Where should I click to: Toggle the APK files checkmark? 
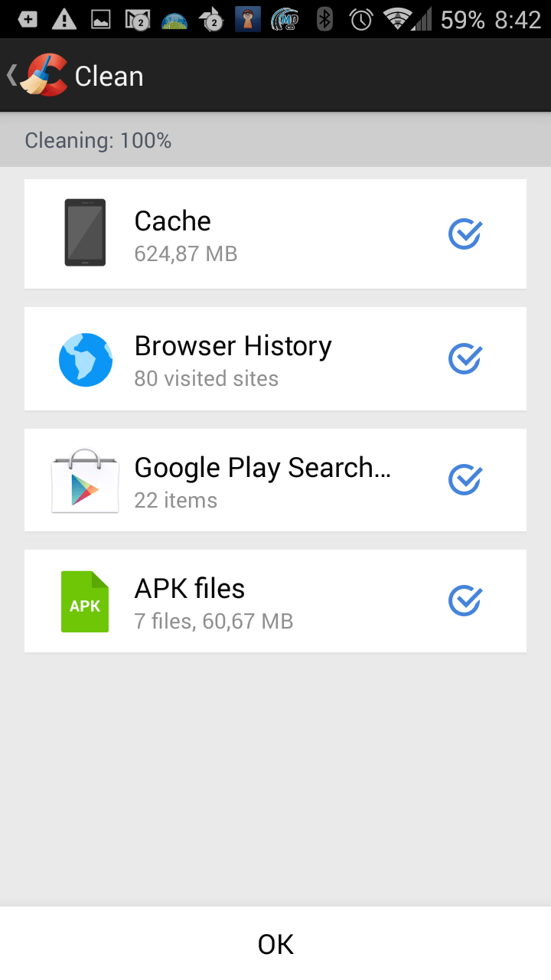(x=465, y=601)
